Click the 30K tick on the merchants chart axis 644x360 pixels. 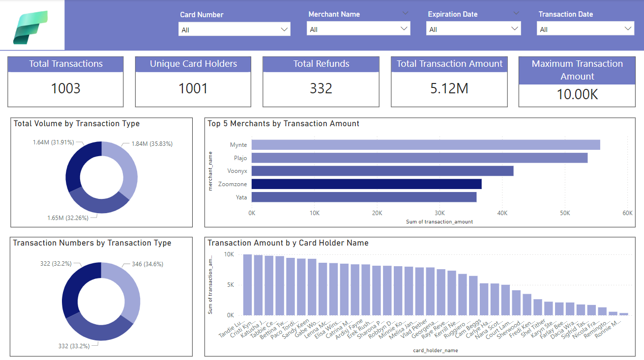click(x=439, y=213)
